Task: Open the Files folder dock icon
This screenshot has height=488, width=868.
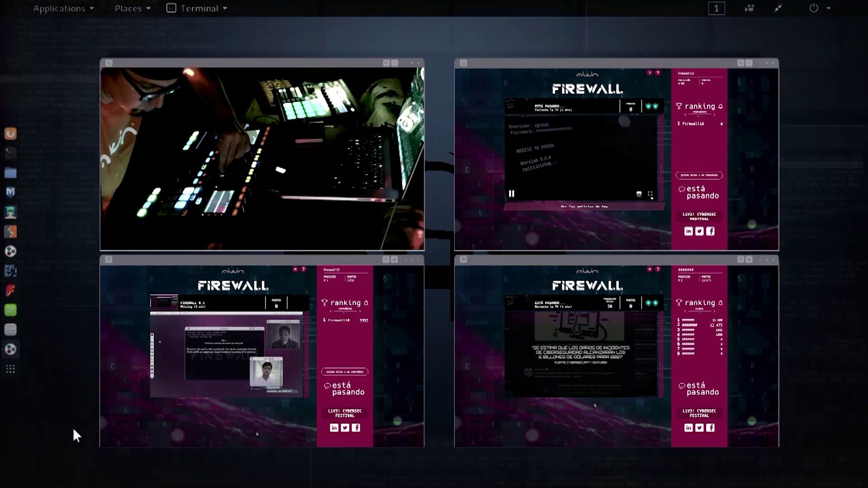Action: [10, 173]
